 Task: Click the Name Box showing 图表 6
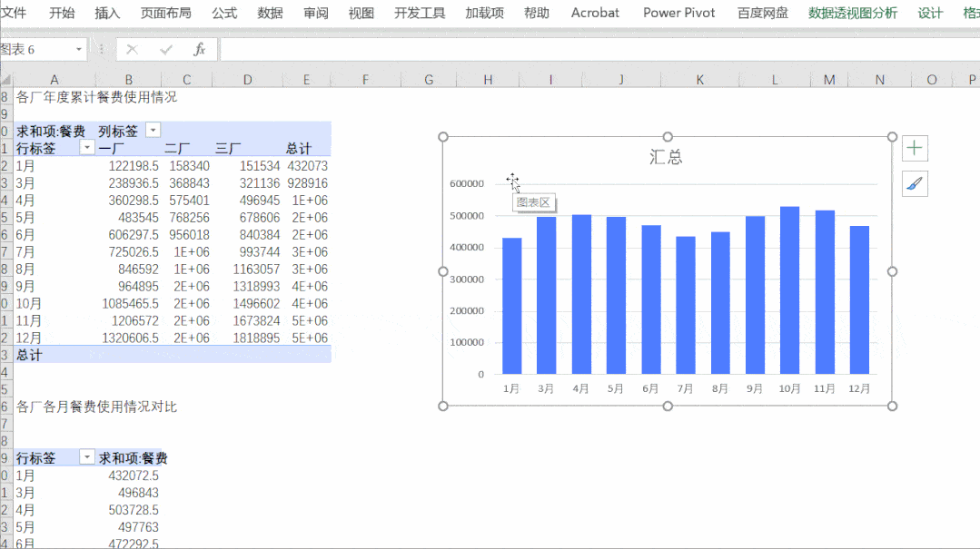tap(35, 49)
